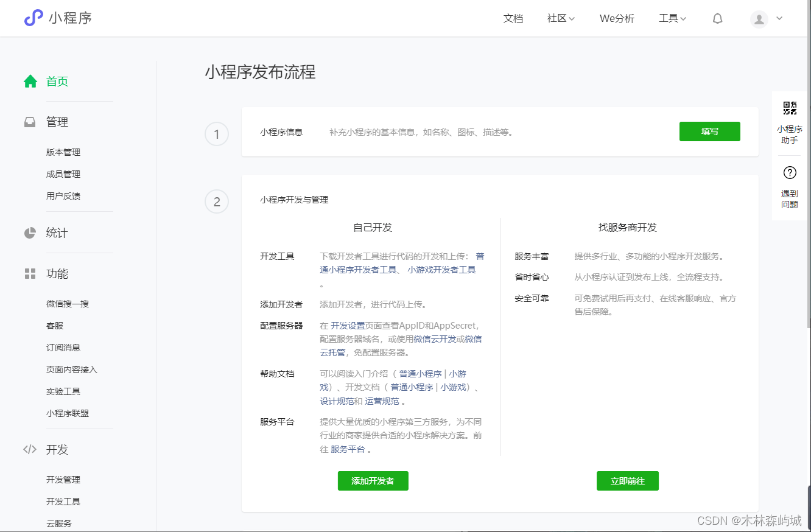The image size is (811, 532).
Task: Expand the account chevron beside avatar
Action: point(779,19)
